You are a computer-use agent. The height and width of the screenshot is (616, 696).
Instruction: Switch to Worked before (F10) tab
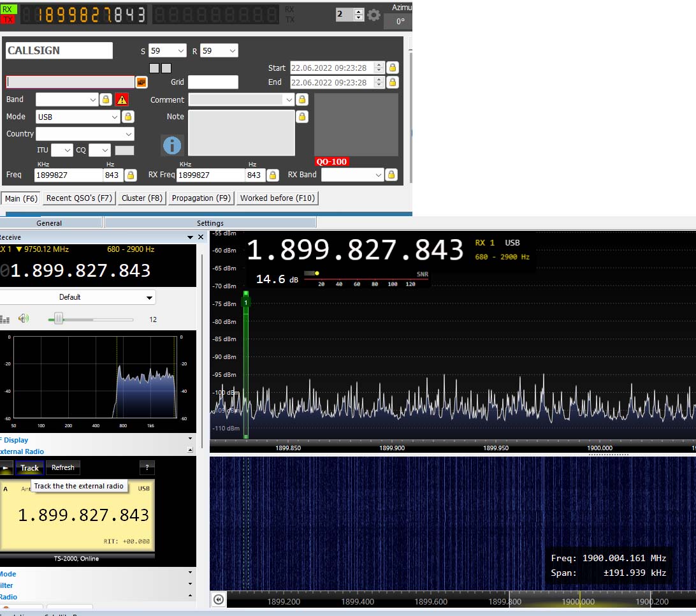[x=277, y=198]
